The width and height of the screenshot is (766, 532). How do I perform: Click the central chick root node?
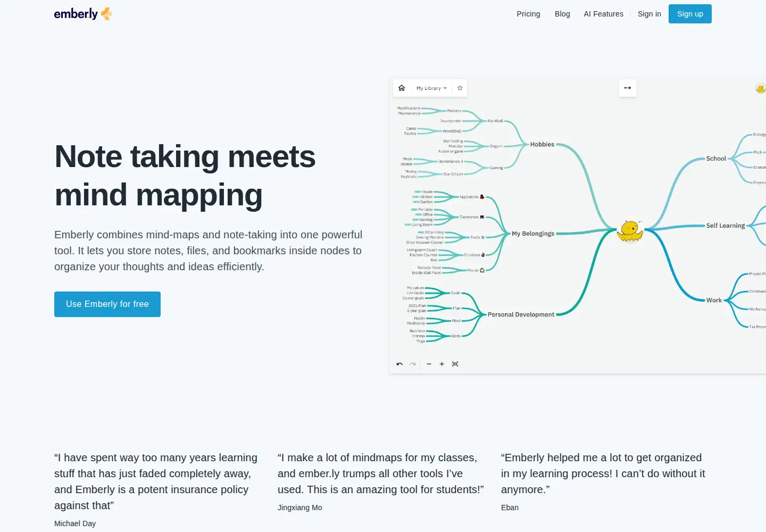click(x=630, y=231)
